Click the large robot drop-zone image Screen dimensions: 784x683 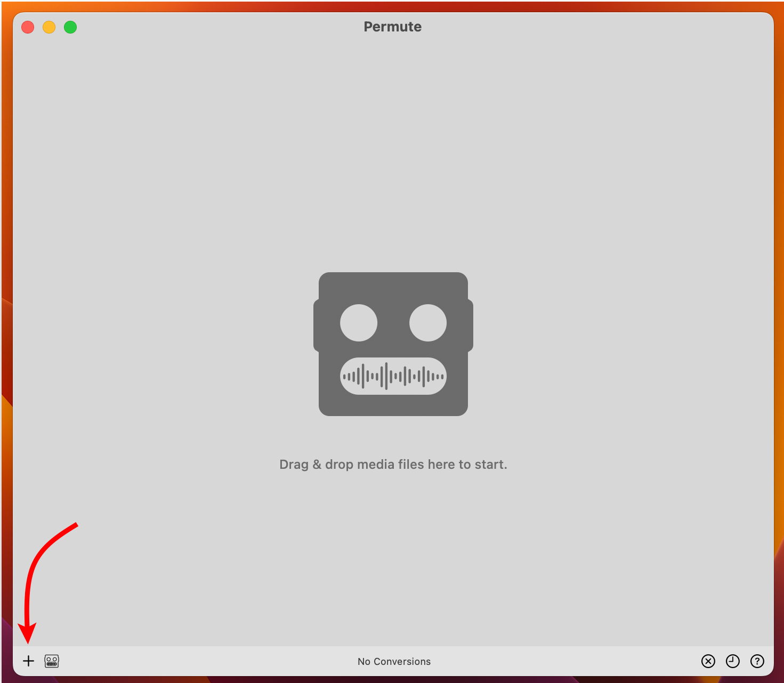click(393, 344)
